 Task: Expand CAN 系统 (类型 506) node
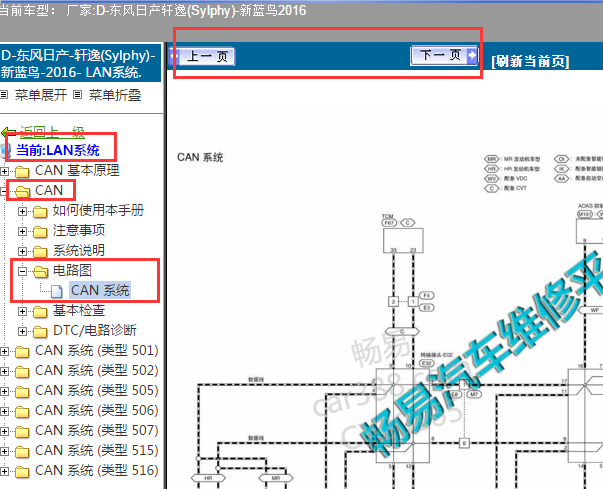pyautogui.click(x=4, y=411)
